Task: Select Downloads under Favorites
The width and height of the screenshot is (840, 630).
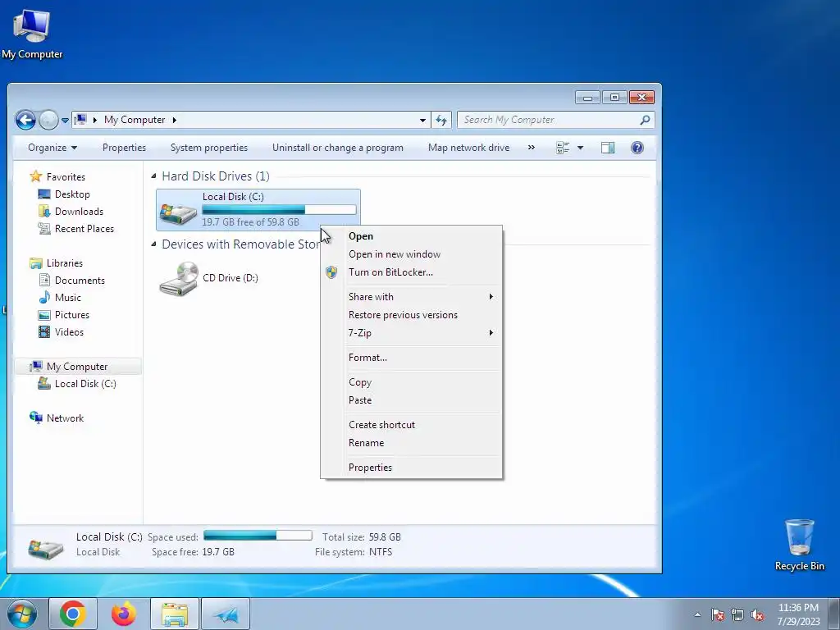Action: pyautogui.click(x=79, y=212)
